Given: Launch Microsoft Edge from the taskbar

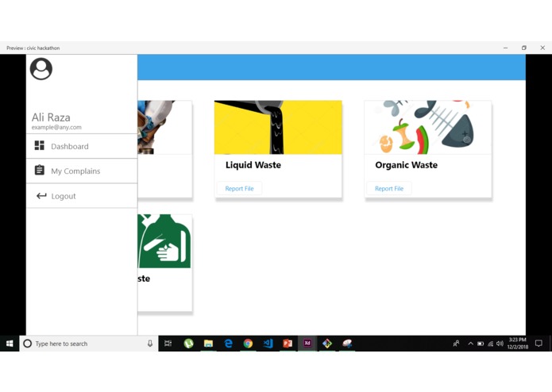Looking at the screenshot, I should tap(228, 344).
